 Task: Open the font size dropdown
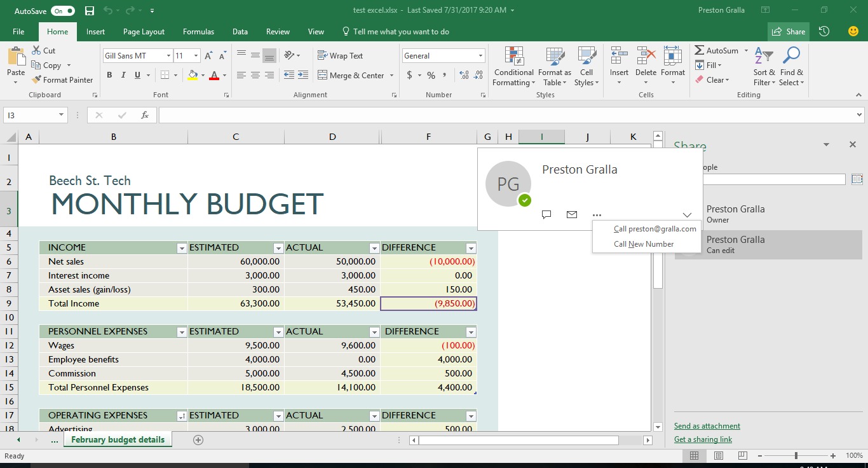point(196,56)
